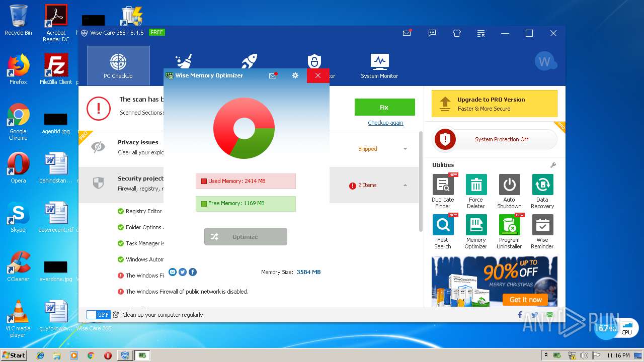Select the Task Manager check item
644x362 pixels.
[140, 243]
